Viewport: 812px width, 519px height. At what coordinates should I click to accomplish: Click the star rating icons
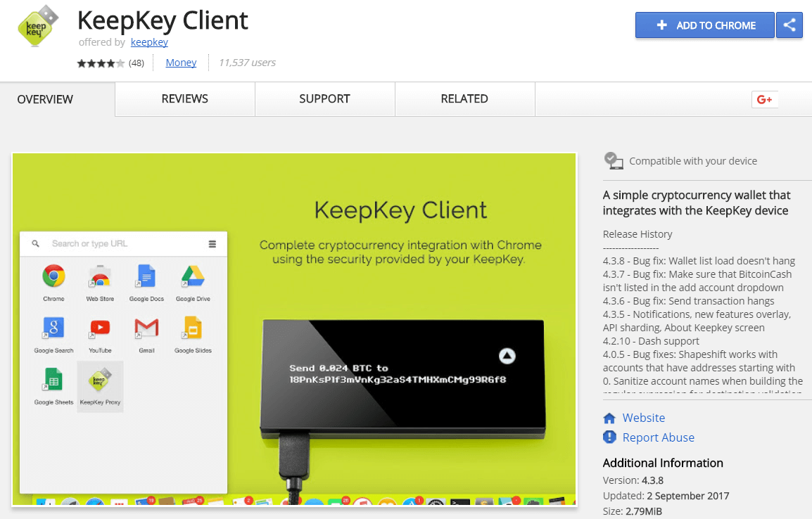pos(101,63)
